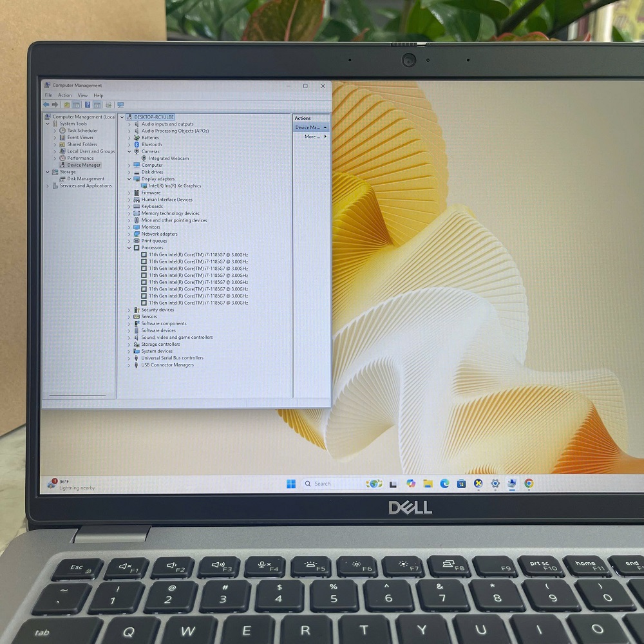Click the Up one level folder icon
This screenshot has width=644, height=644.
[x=67, y=105]
